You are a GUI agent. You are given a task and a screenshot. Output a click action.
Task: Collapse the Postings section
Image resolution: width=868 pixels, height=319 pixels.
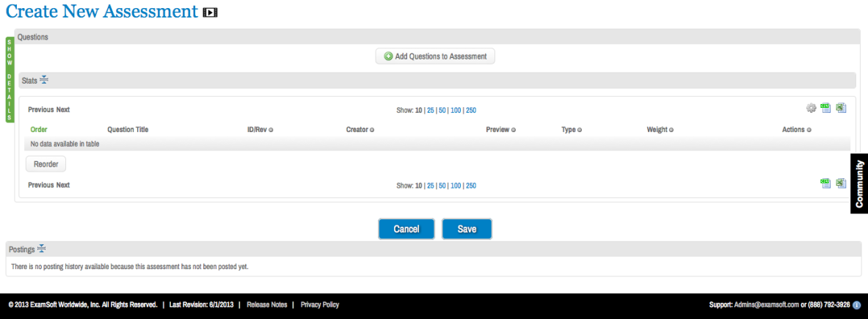(x=42, y=249)
